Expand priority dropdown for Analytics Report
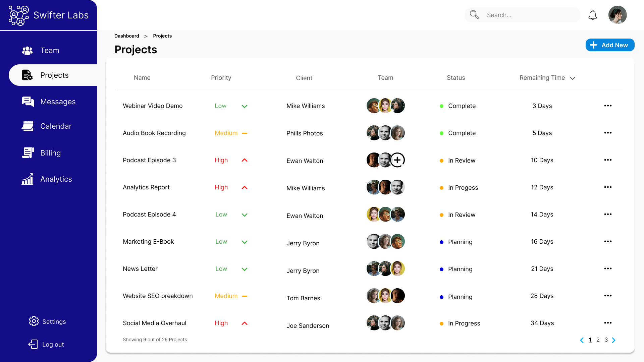Image resolution: width=644 pixels, height=362 pixels. click(x=245, y=188)
